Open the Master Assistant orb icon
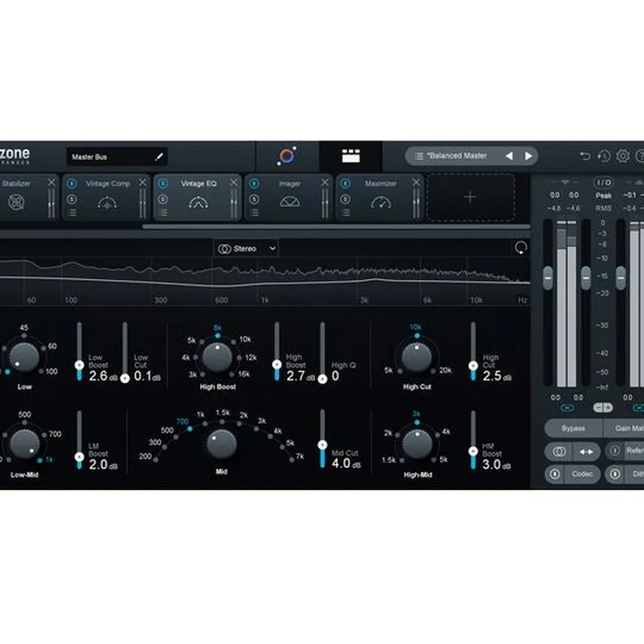 pyautogui.click(x=287, y=156)
